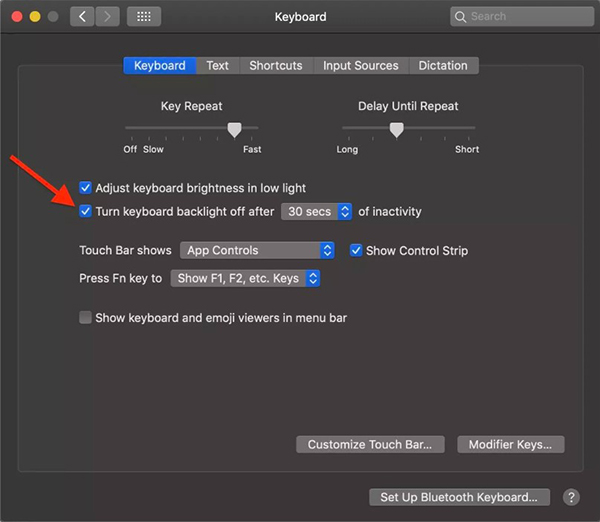Enable Show keyboard and emoji viewers in menu bar
This screenshot has width=600, height=522.
point(85,318)
